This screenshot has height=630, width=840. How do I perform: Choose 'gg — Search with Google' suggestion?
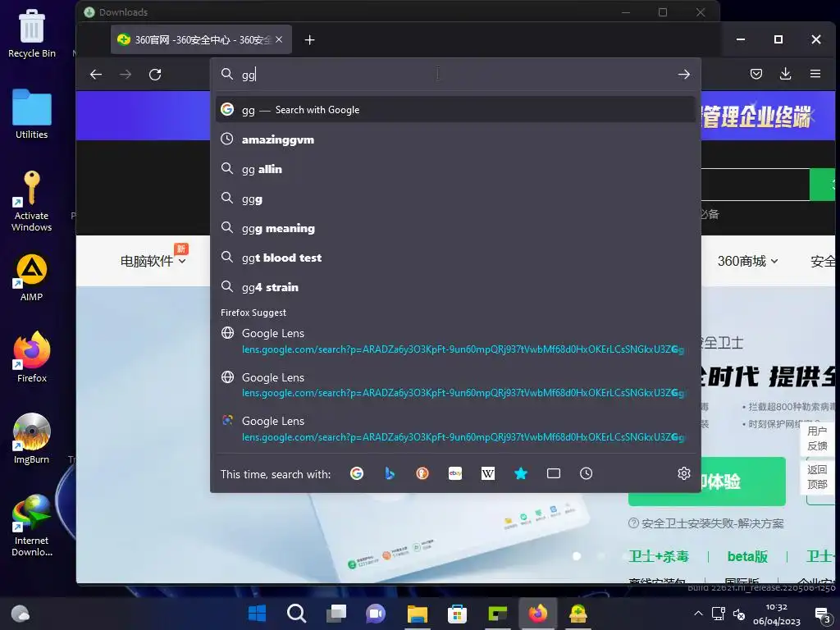(455, 110)
